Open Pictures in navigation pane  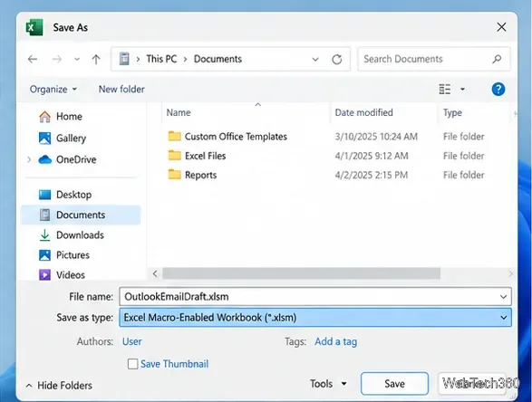point(73,255)
